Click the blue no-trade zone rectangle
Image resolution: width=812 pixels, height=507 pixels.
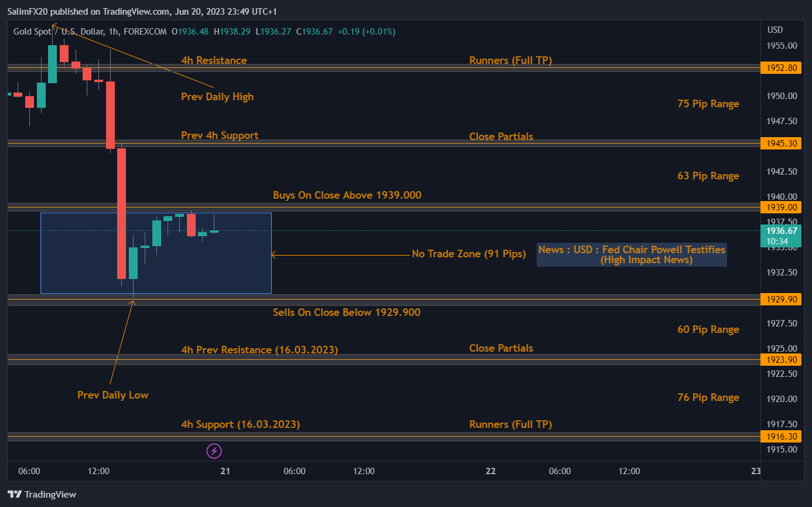pos(156,253)
